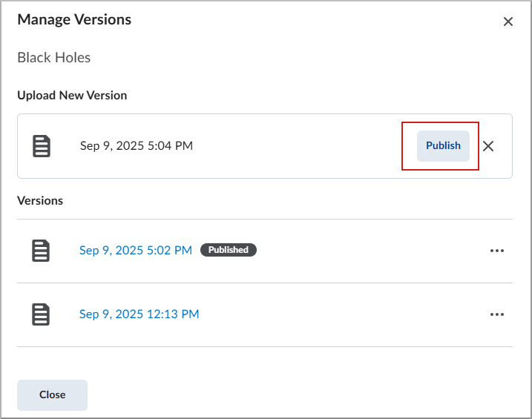
Task: Publish the newly uploaded version
Action: coord(443,145)
